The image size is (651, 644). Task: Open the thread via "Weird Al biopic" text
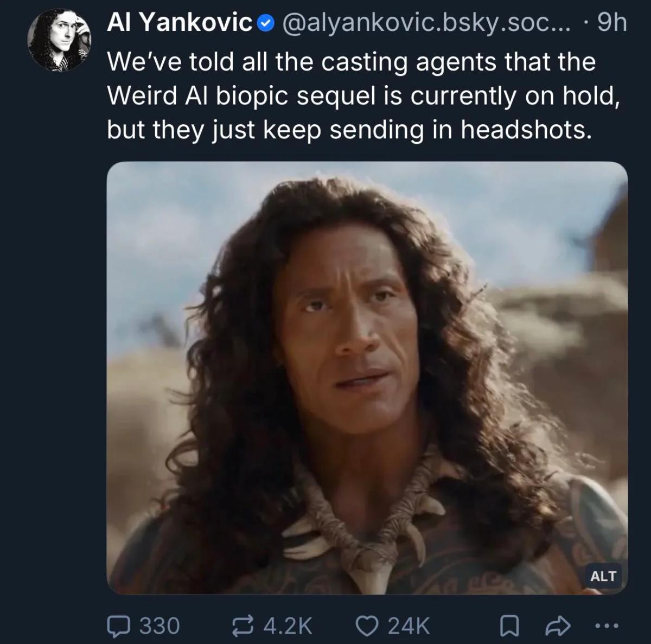coord(217,96)
